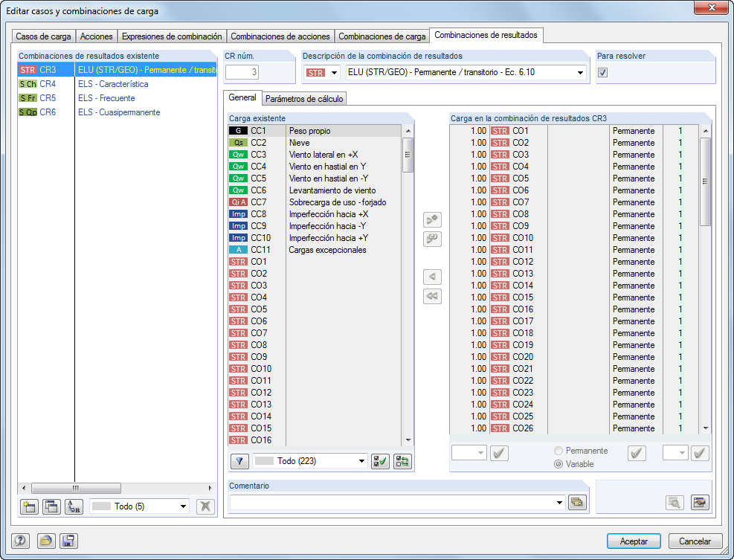Click the horizontal scrollbar of combinations list
The width and height of the screenshot is (734, 560).
pyautogui.click(x=76, y=488)
